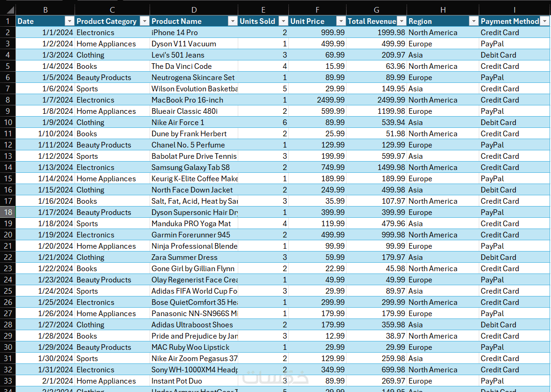The width and height of the screenshot is (551, 392).
Task: Select column E header
Action: [x=263, y=10]
